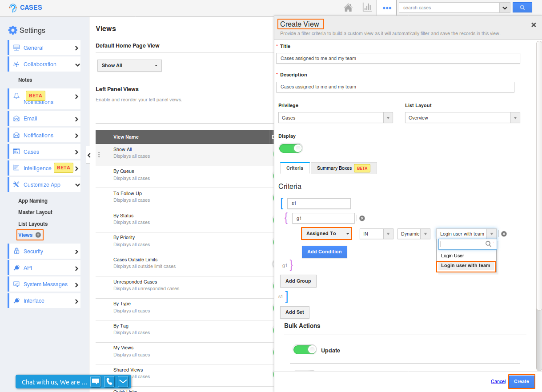Select the Criteria tab
The width and height of the screenshot is (542, 392).
(295, 168)
